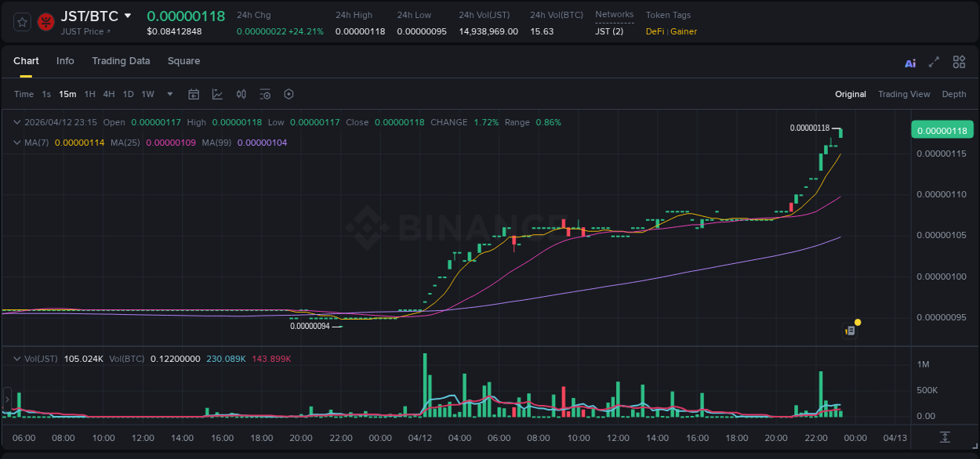Launch the Ai analysis feature
Screen dimensions: 980x459
click(910, 62)
